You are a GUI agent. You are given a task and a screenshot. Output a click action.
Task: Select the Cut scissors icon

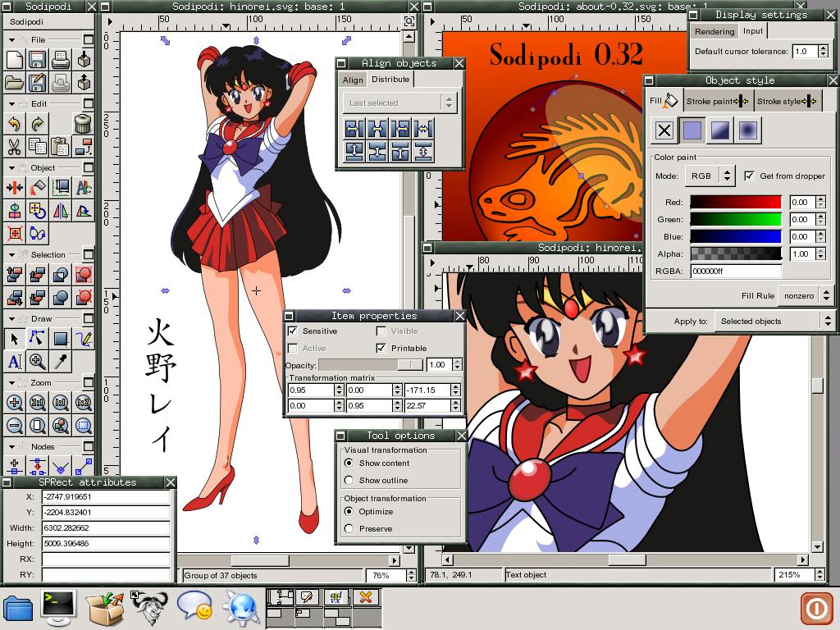[14, 147]
